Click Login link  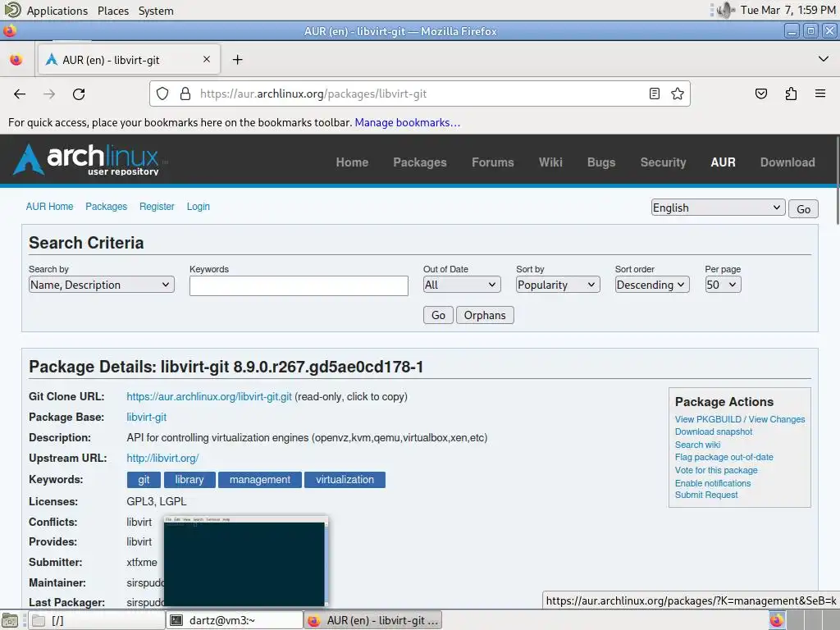click(199, 207)
